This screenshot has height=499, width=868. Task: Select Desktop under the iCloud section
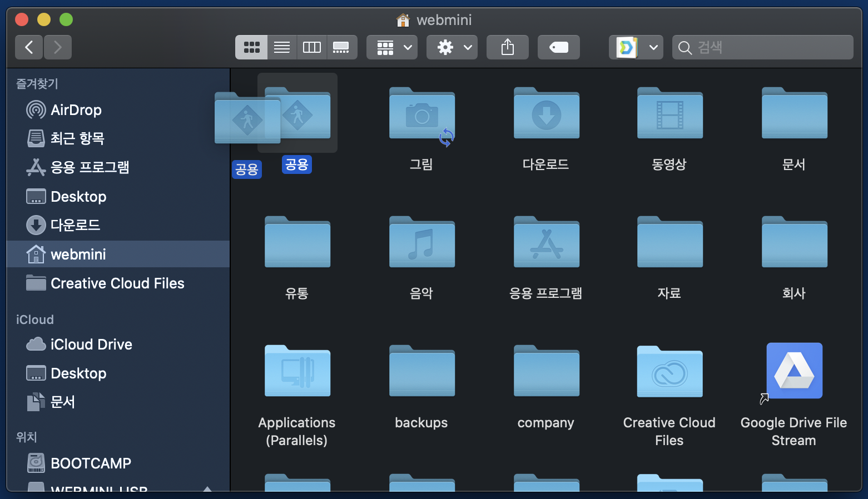118,373
